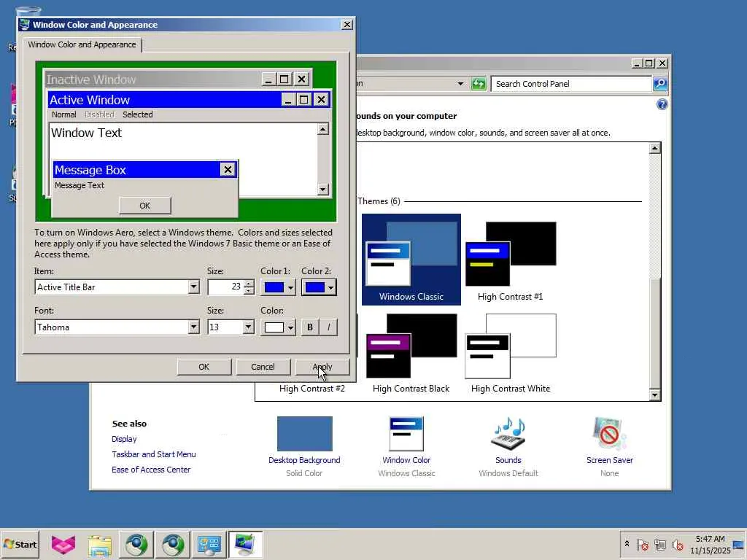Decrease the item size stepper
This screenshot has width=747, height=560.
point(249,290)
